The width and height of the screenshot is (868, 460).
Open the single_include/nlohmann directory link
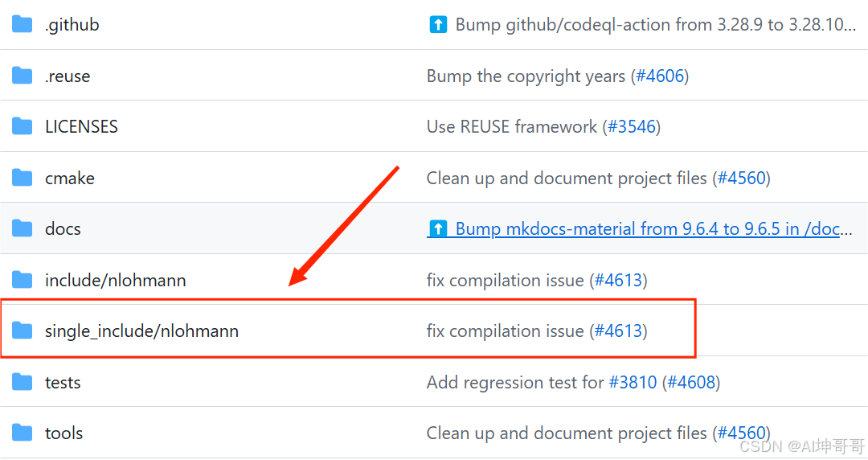coord(141,331)
